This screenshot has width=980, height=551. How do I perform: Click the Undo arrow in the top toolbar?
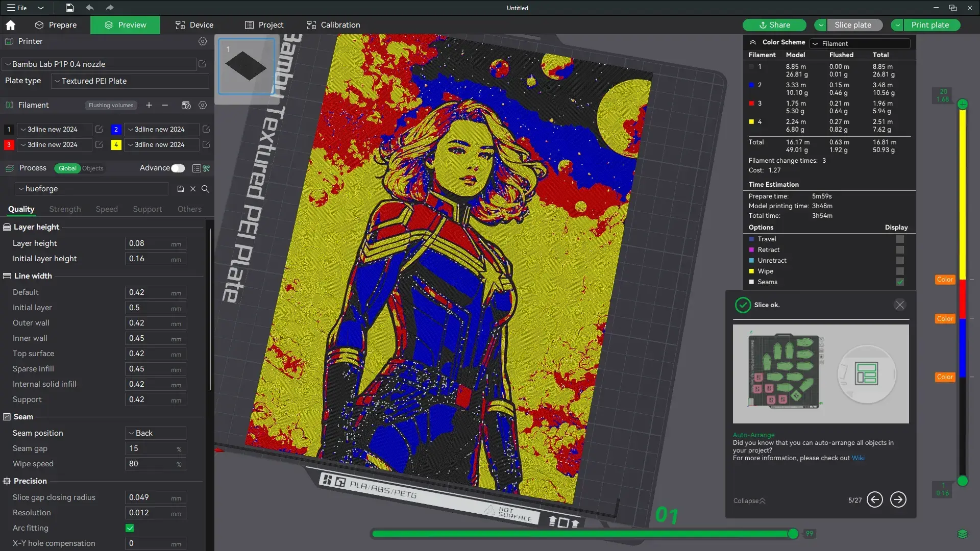coord(90,8)
